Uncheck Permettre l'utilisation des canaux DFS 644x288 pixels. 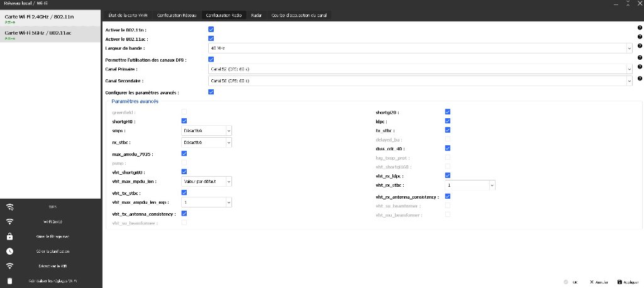tap(211, 60)
